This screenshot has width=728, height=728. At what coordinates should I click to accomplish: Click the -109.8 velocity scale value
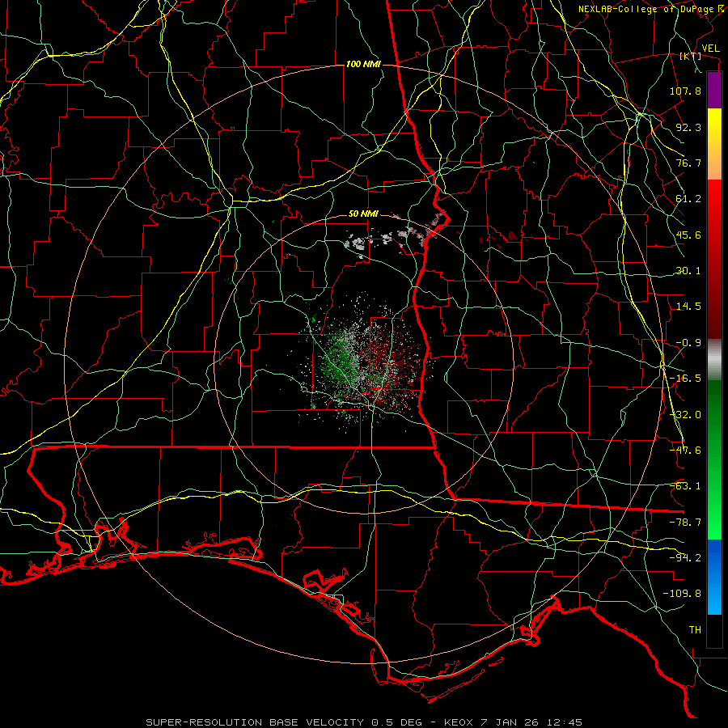pos(682,594)
